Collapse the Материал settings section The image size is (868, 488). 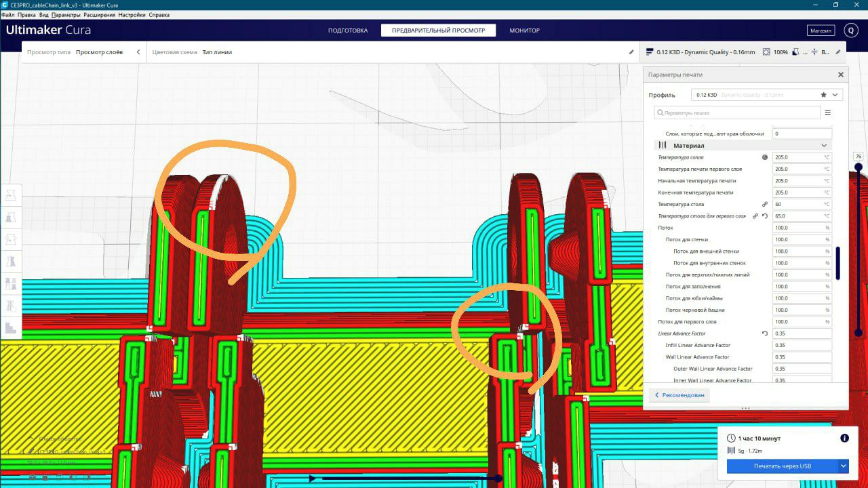click(824, 145)
